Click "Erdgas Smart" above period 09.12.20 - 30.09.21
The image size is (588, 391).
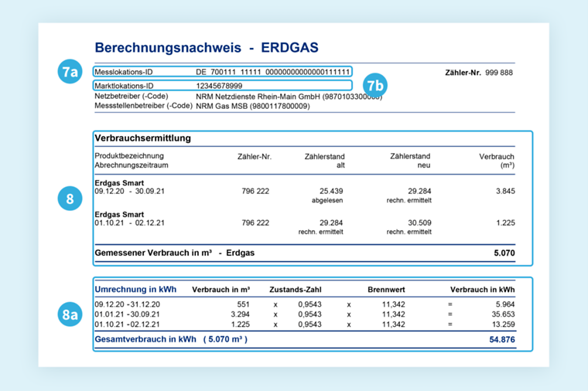point(119,183)
